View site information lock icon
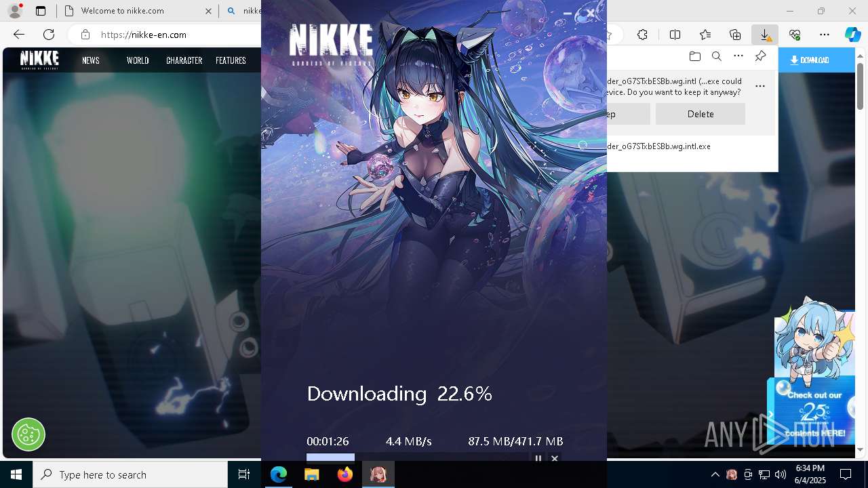Screen dimensions: 868x488 tap(85, 35)
